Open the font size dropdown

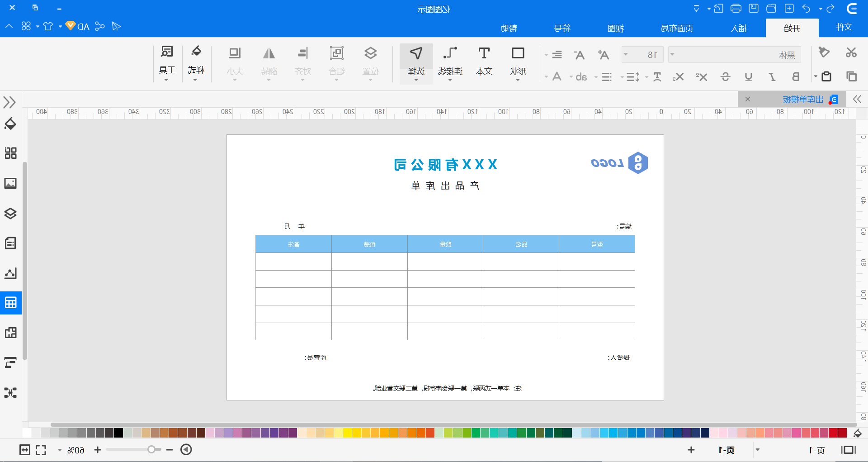click(x=626, y=54)
